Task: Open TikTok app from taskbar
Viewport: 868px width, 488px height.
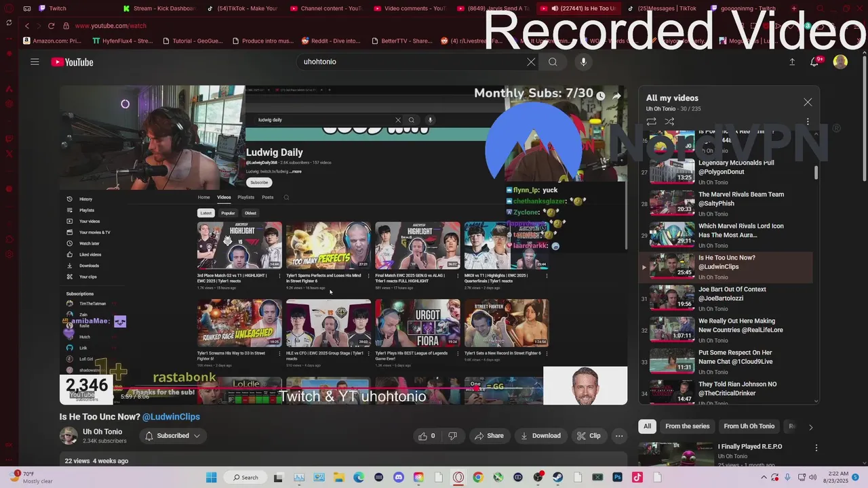Action: pos(637,477)
